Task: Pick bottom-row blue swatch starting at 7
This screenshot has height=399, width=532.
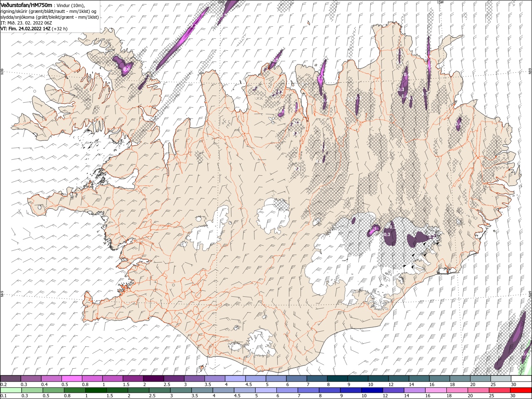Action: coord(308,390)
